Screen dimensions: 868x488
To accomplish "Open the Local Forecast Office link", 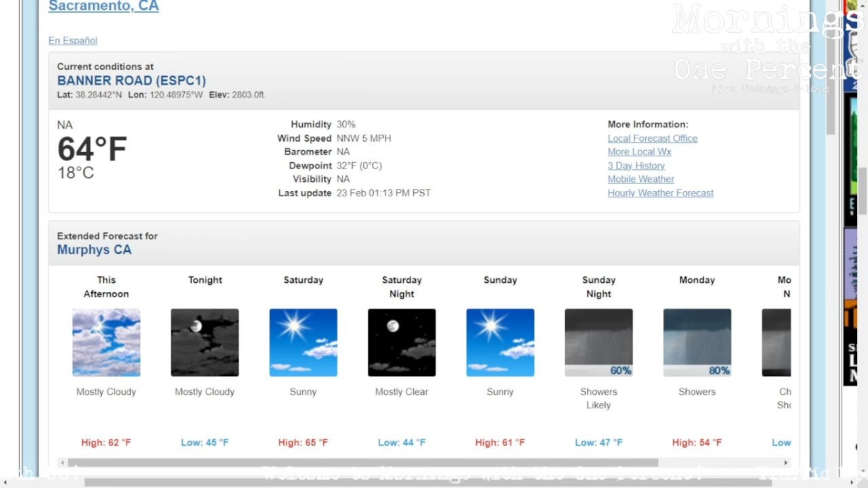I will 652,138.
